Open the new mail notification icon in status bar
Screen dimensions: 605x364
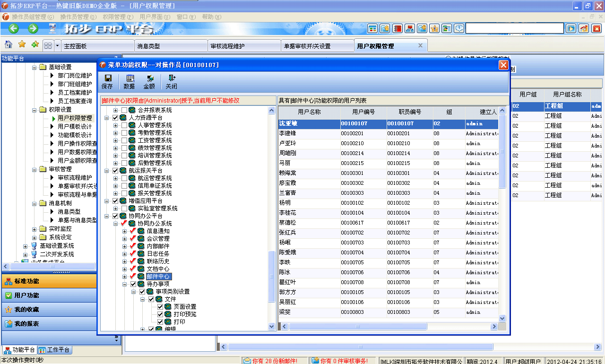coord(248,360)
